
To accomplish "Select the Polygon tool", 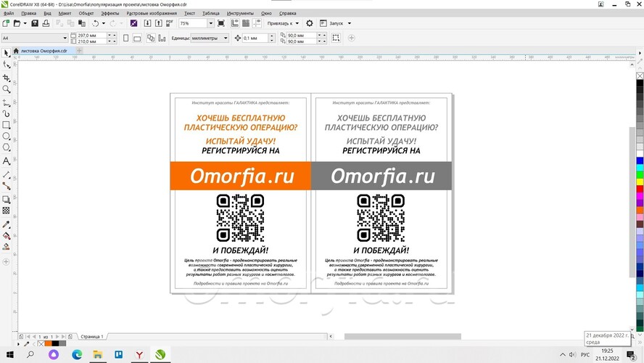I will [x=6, y=147].
